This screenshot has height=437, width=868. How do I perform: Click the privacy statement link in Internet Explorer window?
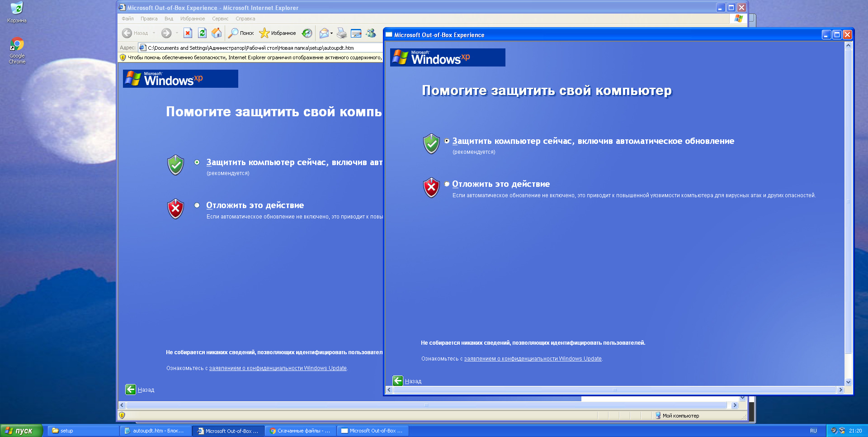pyautogui.click(x=278, y=368)
